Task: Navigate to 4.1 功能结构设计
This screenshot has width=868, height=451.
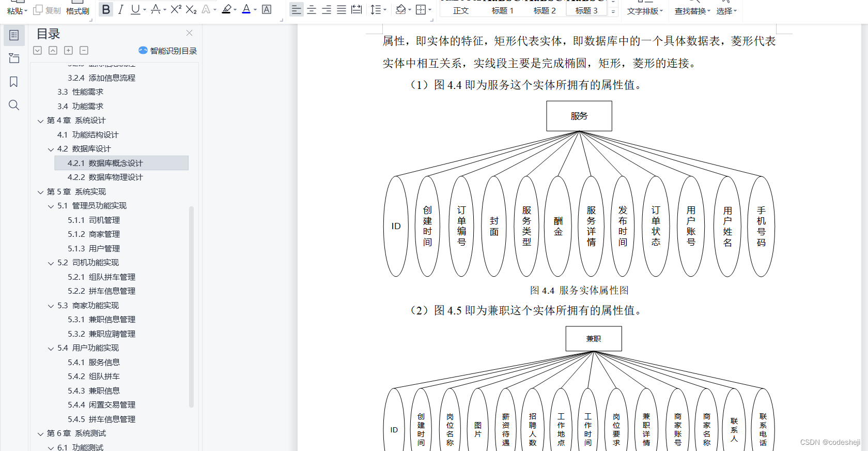Action: click(88, 135)
